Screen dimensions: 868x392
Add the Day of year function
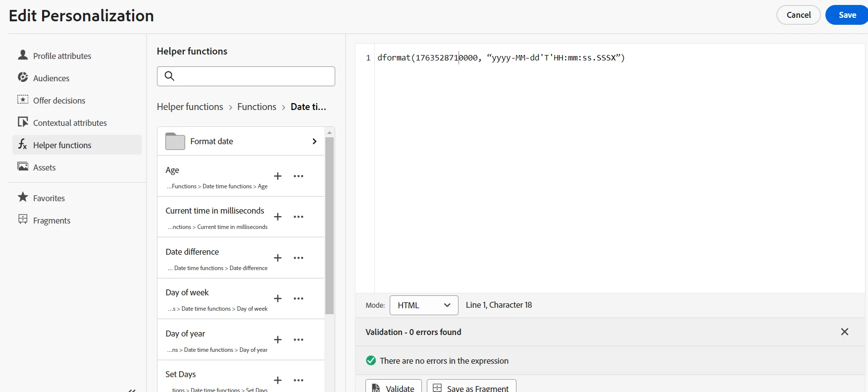point(278,340)
